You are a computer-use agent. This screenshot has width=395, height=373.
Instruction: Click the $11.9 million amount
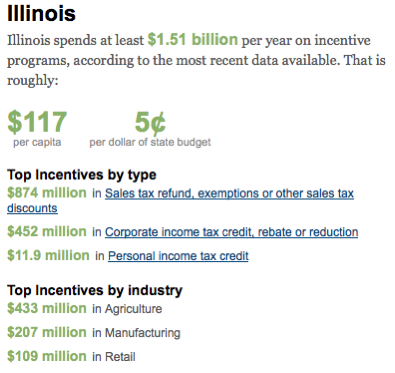[48, 256]
